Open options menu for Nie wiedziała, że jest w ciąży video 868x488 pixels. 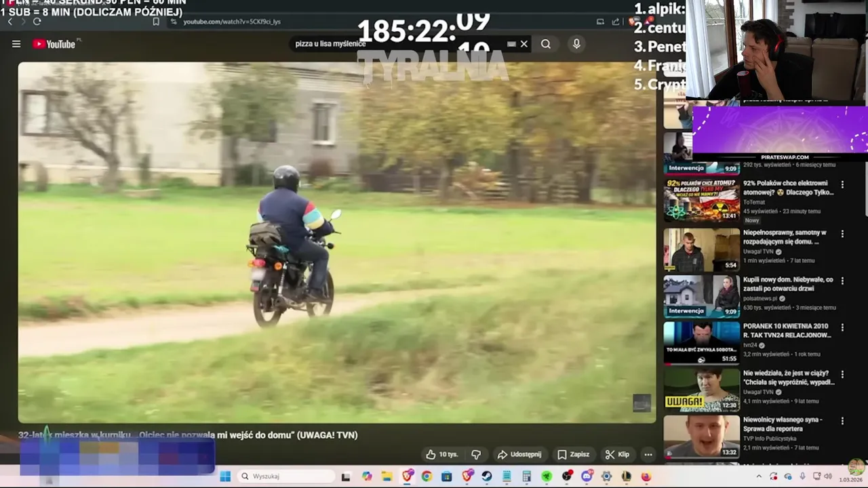pos(842,374)
